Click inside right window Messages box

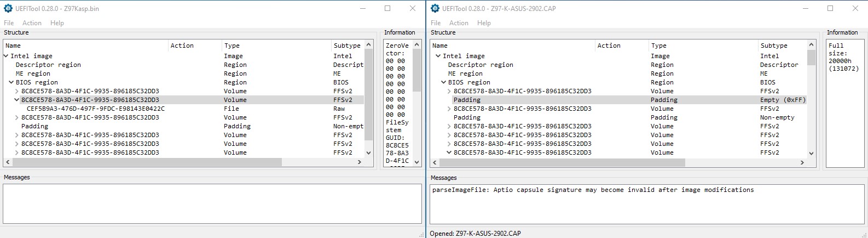point(646,208)
